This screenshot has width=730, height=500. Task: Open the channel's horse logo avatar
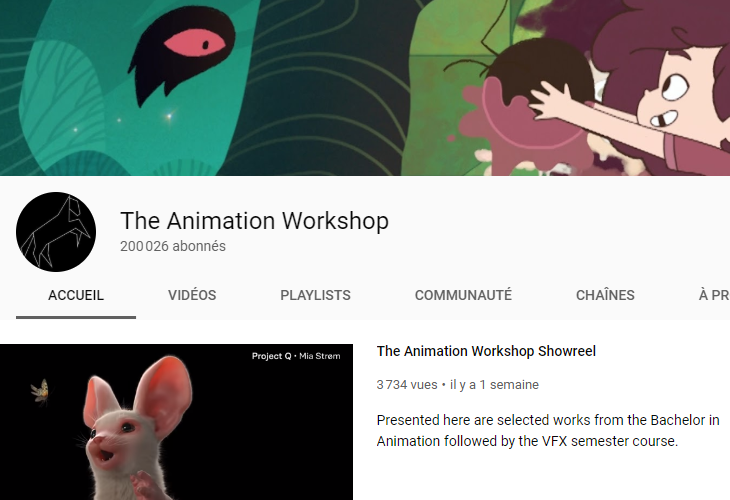pos(56,232)
